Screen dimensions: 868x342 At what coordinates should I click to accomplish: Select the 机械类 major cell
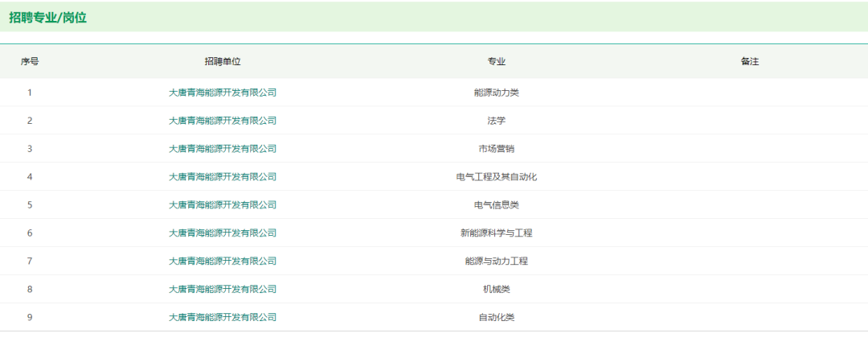[496, 289]
